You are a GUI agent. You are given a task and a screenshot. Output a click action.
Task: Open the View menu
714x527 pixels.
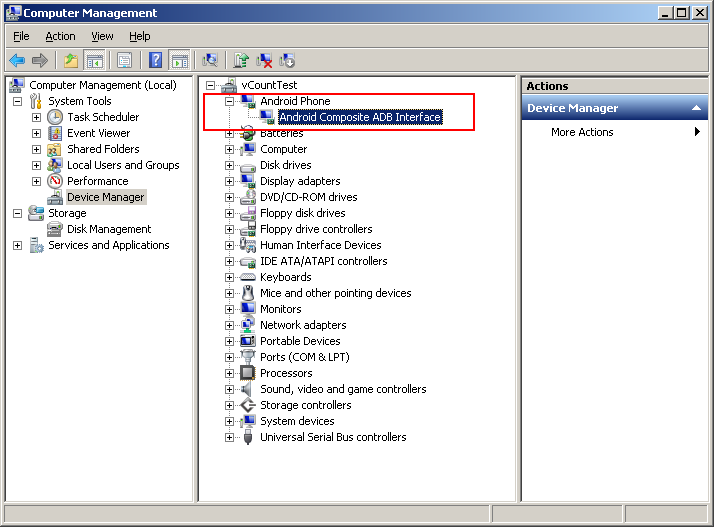point(102,36)
